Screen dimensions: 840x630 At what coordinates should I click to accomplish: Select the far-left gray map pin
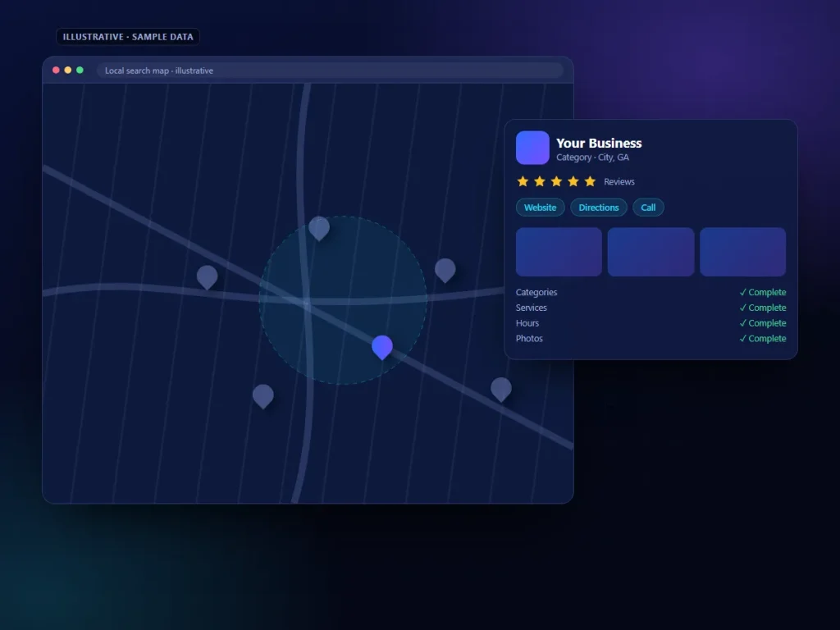[x=207, y=277]
